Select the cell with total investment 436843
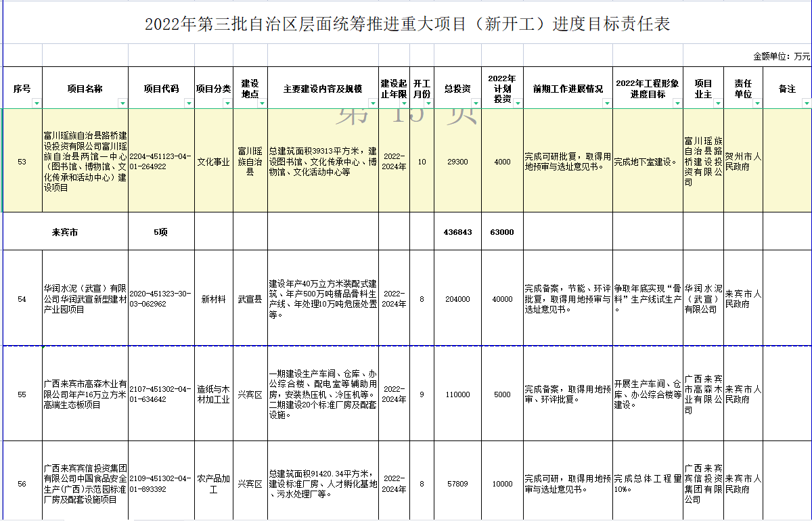The height and width of the screenshot is (521, 812). click(457, 232)
